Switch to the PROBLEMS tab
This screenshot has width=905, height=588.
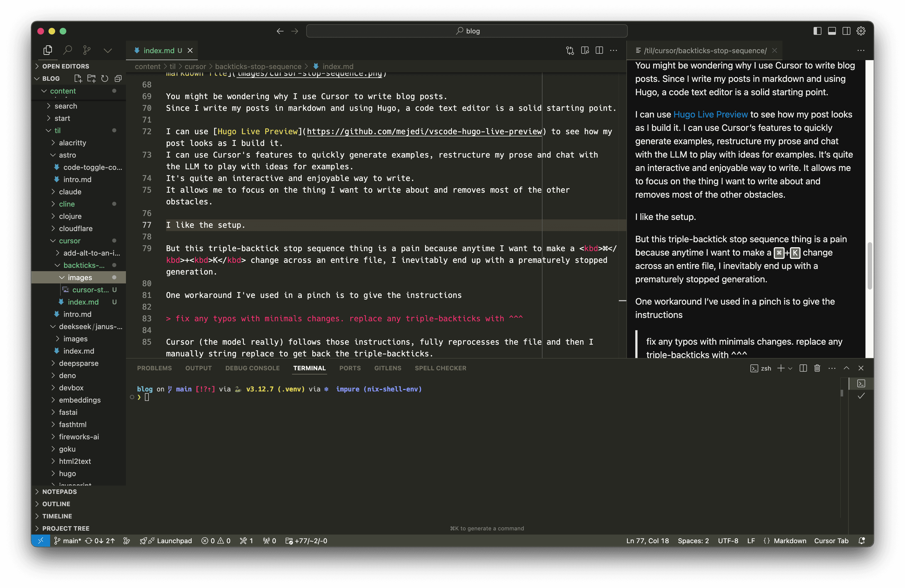(154, 368)
